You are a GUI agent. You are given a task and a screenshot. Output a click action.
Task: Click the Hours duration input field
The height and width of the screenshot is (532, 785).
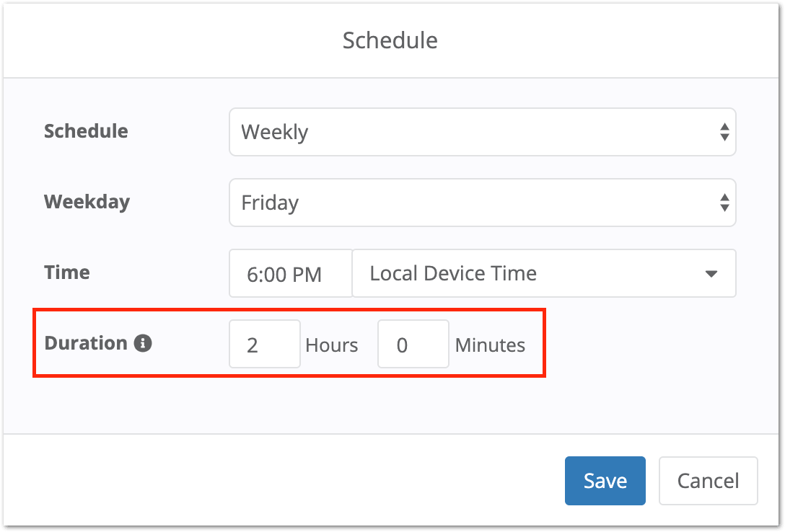(x=264, y=345)
